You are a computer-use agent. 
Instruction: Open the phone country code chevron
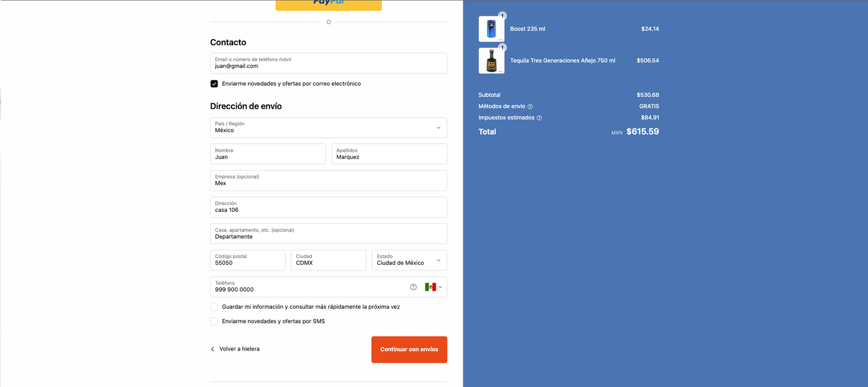point(440,287)
